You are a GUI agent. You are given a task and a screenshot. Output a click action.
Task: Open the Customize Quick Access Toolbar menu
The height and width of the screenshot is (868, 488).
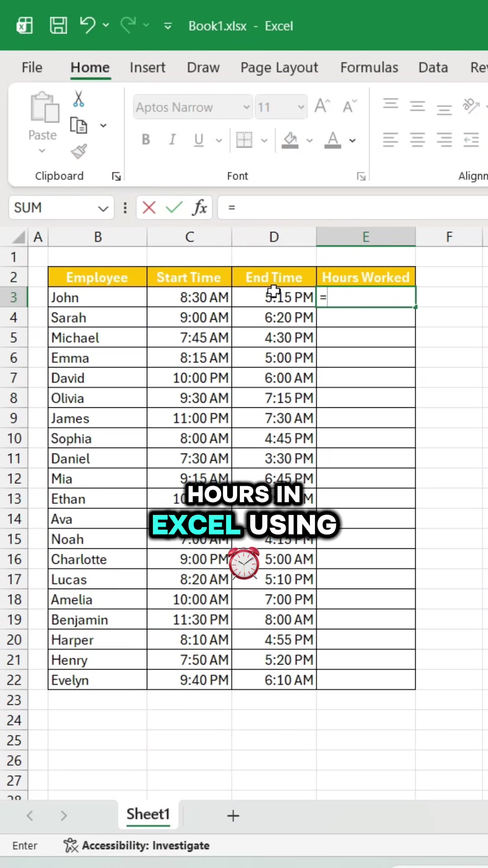click(168, 26)
